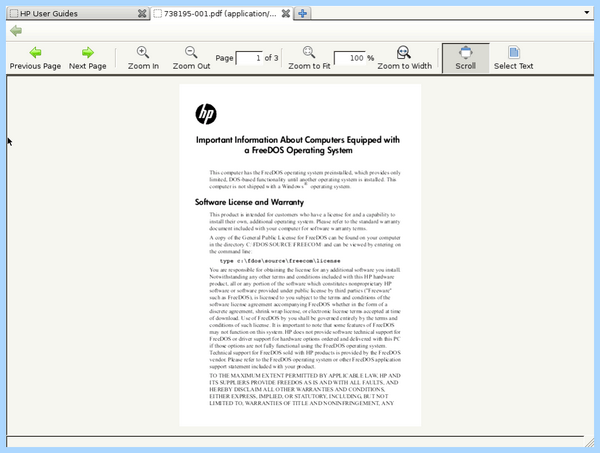
Task: Click the document title about FreeDOS
Action: (298, 145)
